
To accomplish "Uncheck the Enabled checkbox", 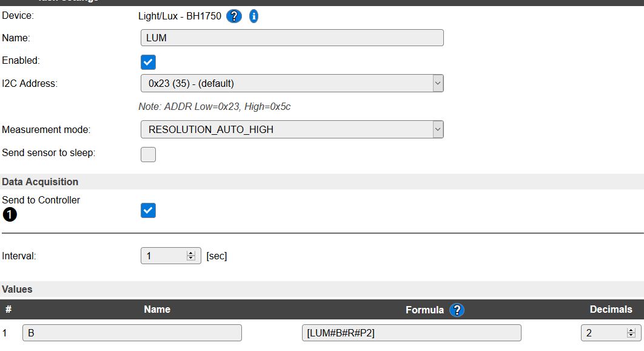I will pos(149,62).
